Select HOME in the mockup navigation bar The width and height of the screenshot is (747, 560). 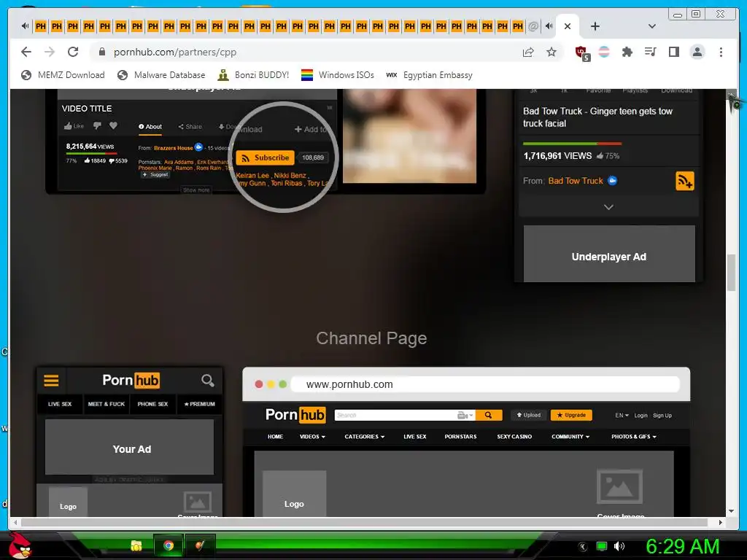[275, 437]
